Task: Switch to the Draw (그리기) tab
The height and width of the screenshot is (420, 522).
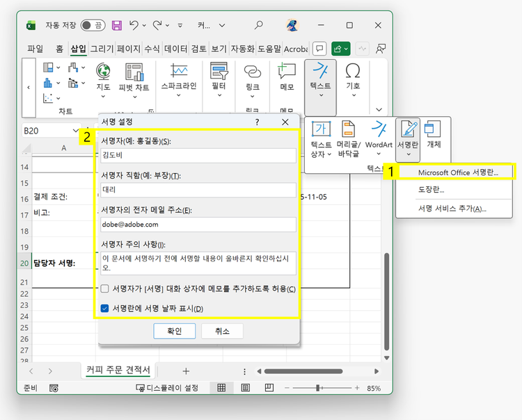Action: [102, 49]
